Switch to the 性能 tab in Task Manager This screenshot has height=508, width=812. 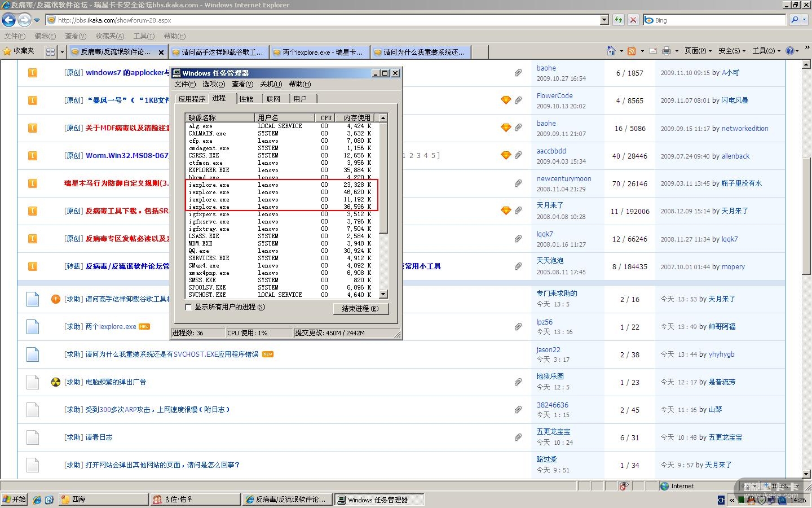pos(246,99)
